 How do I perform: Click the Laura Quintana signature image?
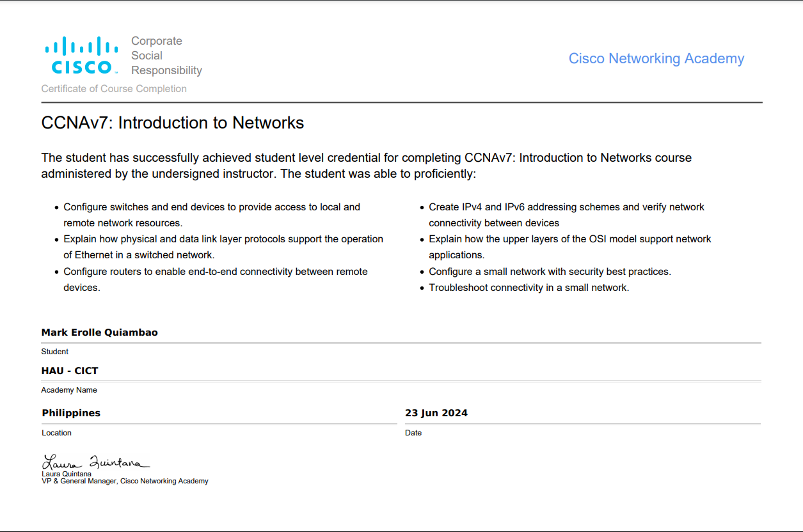coord(95,462)
